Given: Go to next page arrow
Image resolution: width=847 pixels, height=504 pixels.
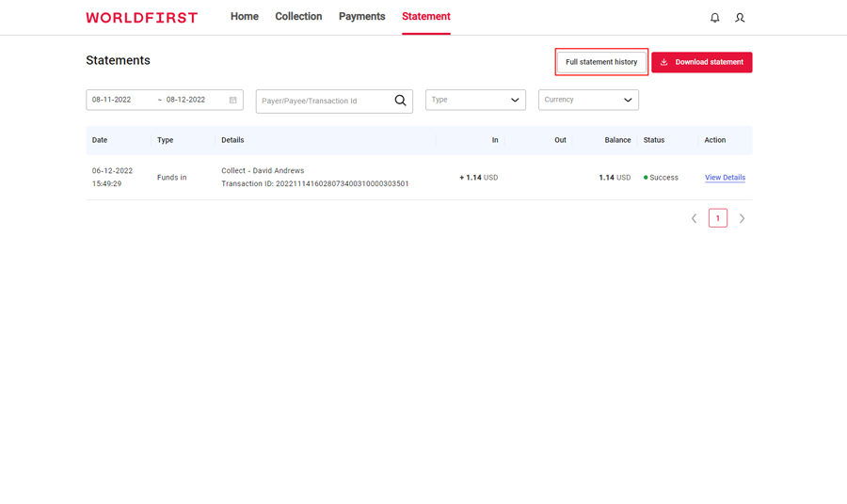Looking at the screenshot, I should click(742, 218).
